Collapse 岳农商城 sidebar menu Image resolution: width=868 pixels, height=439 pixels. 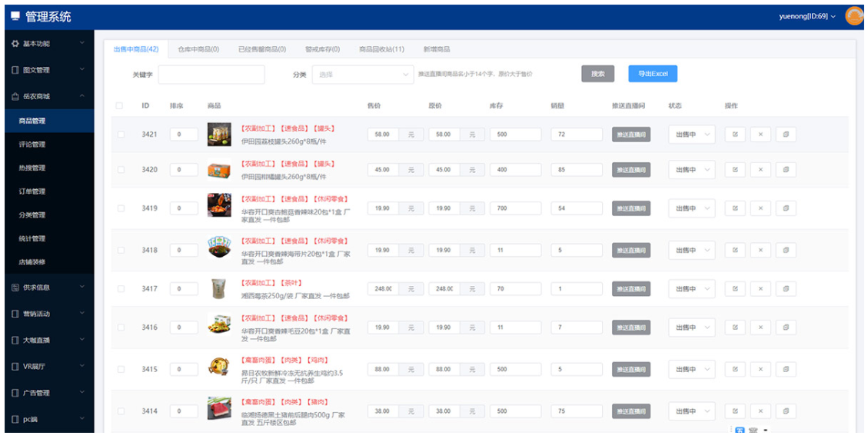pyautogui.click(x=48, y=96)
